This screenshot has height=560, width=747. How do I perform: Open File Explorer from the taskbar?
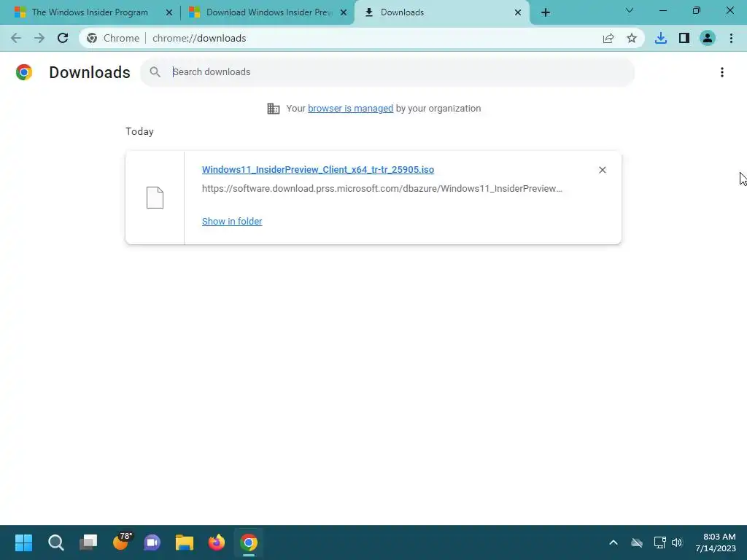click(x=185, y=542)
